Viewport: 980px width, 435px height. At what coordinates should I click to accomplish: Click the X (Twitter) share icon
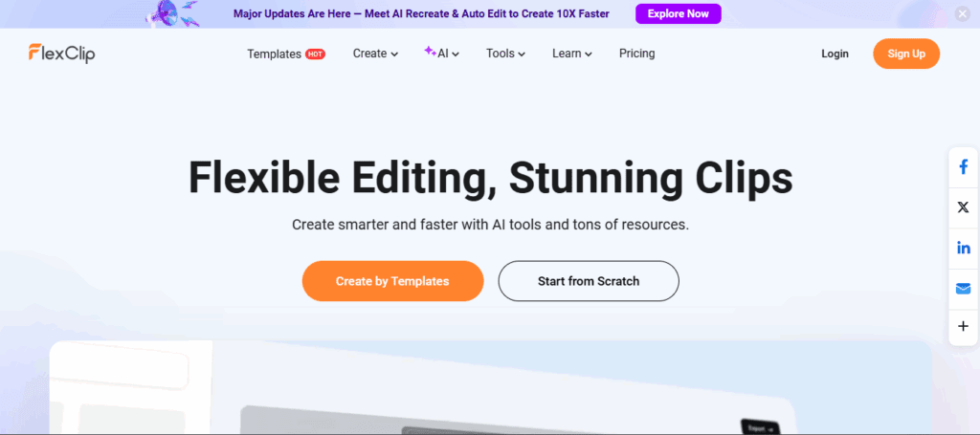963,207
